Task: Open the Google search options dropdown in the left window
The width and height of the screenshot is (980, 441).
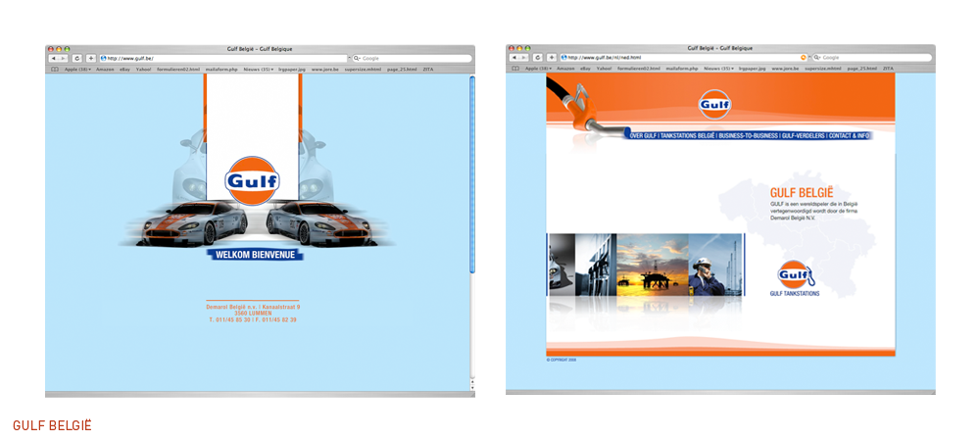Action: point(360,58)
